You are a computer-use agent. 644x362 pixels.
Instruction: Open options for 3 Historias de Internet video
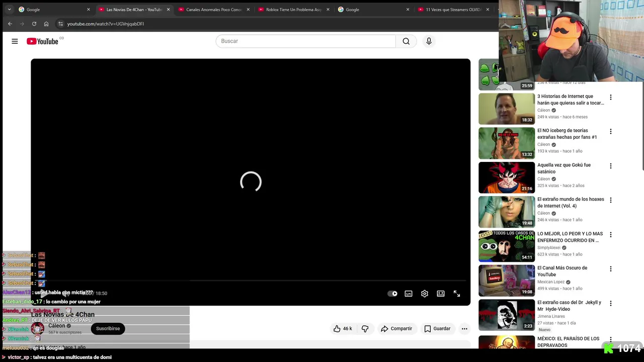[x=611, y=98]
